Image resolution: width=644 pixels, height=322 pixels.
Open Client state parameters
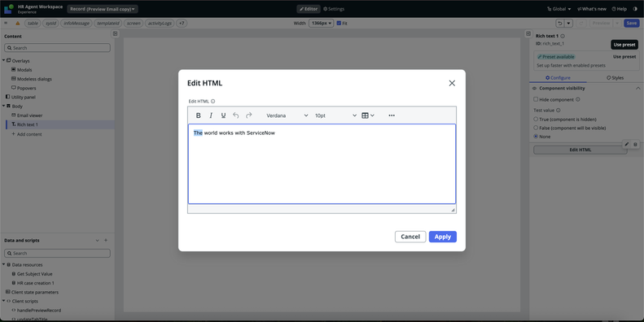(34, 293)
